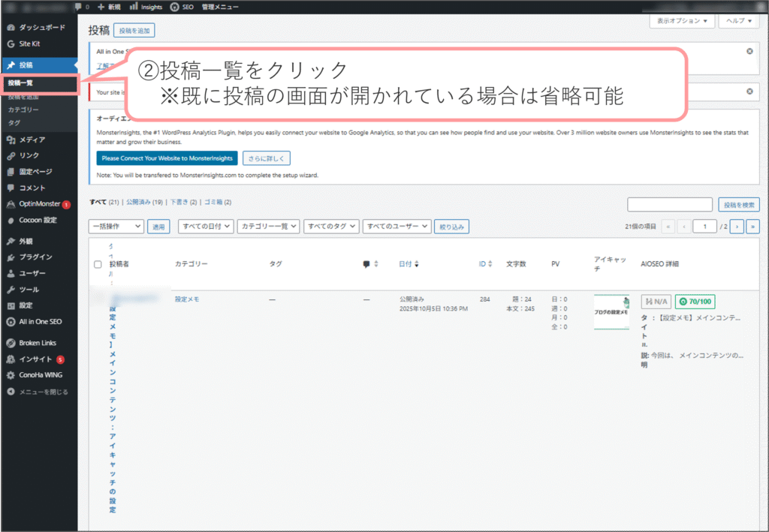The height and width of the screenshot is (532, 769).
Task: Open the category list filter dropdown
Action: [x=268, y=226]
